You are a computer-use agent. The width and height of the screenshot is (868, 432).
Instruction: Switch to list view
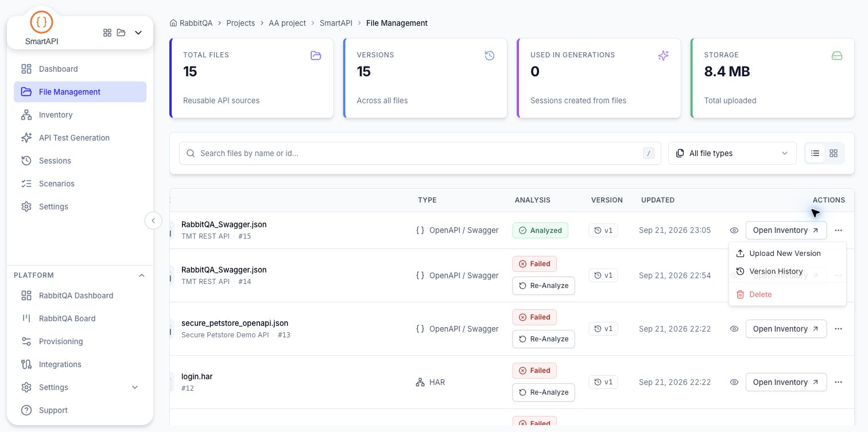(815, 153)
